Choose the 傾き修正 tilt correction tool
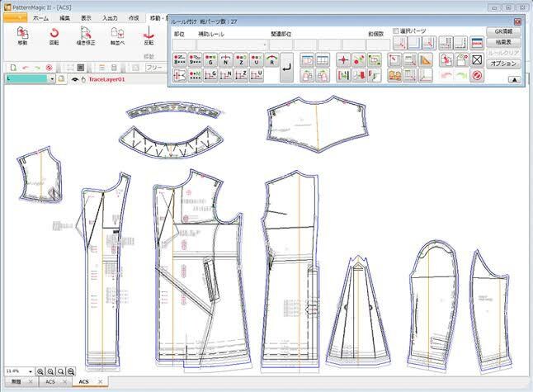533x392 pixels. tap(86, 35)
